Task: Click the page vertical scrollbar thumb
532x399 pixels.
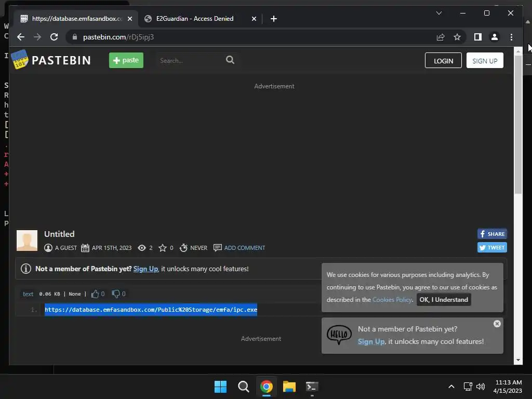Action: (x=518, y=124)
